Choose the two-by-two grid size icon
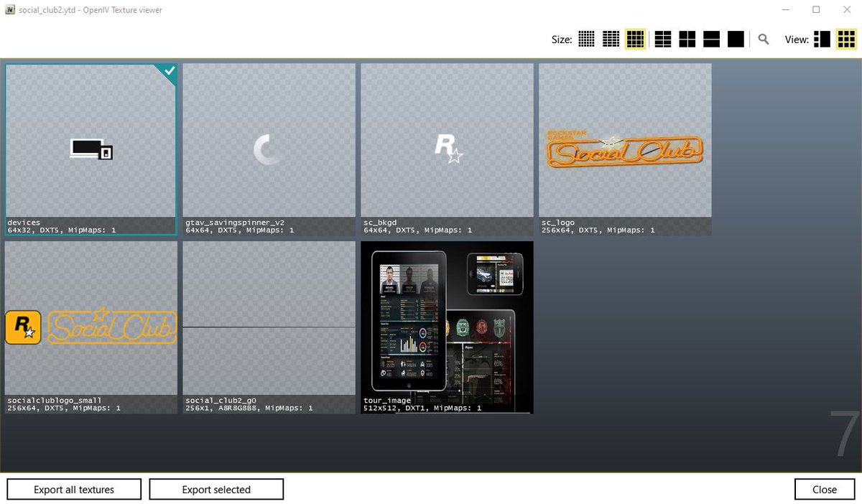 [687, 39]
